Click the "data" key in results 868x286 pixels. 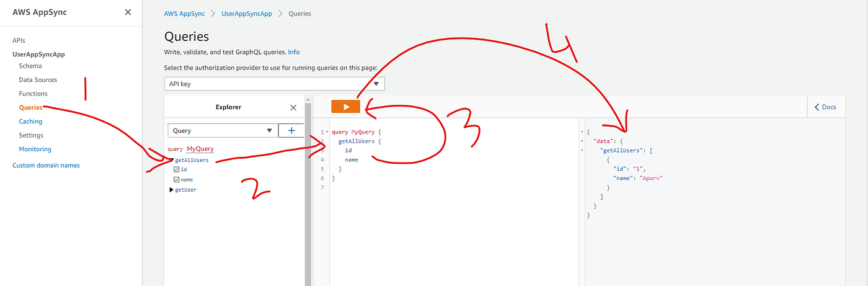point(603,141)
